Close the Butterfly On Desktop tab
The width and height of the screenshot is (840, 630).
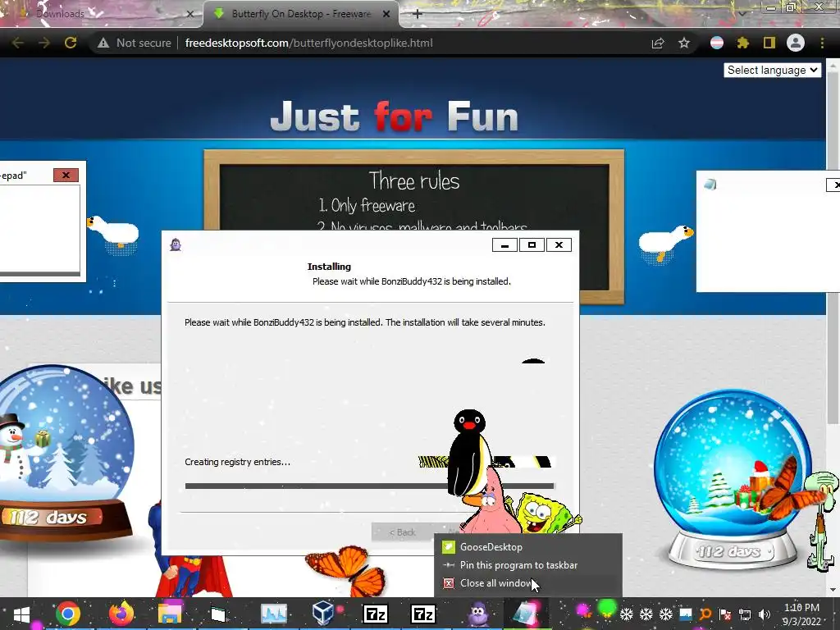pyautogui.click(x=386, y=14)
